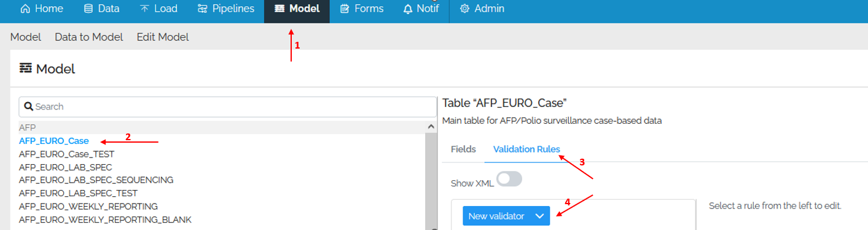Go to Data to Model
The image size is (868, 230).
pos(89,37)
